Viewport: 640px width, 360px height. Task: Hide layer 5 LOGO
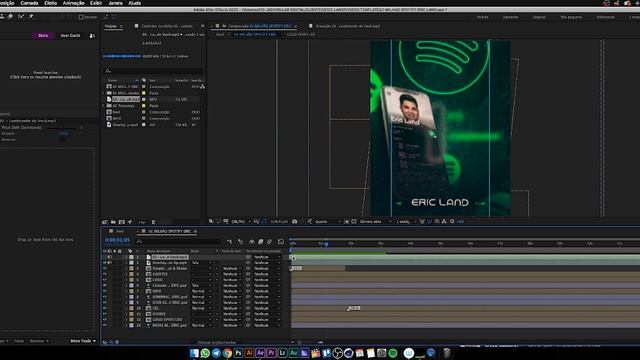coord(105,280)
